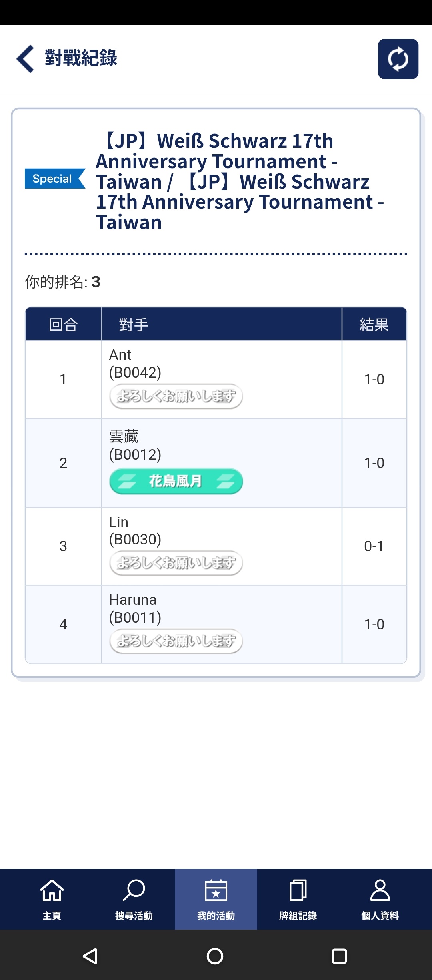Select the Special event badge
Viewport: 432px width, 980px height.
click(x=55, y=179)
